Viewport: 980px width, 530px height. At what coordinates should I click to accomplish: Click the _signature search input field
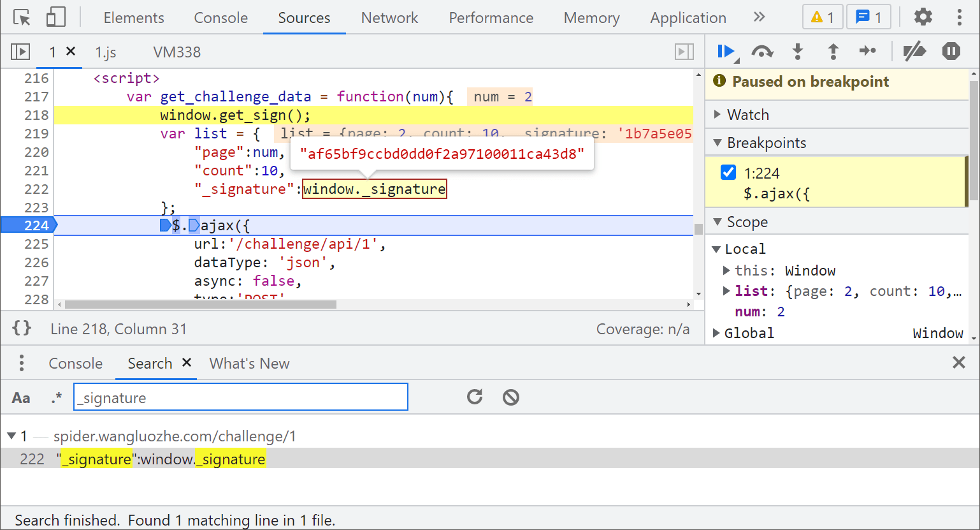[x=241, y=397]
